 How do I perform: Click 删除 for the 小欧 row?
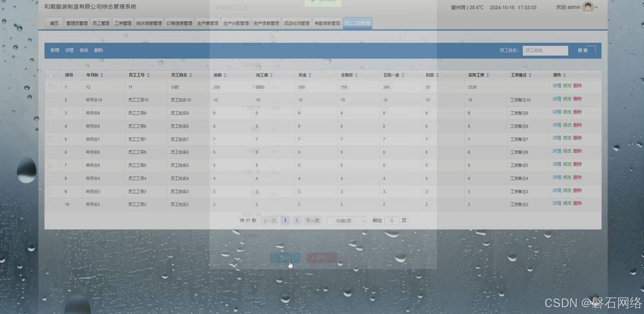[578, 86]
